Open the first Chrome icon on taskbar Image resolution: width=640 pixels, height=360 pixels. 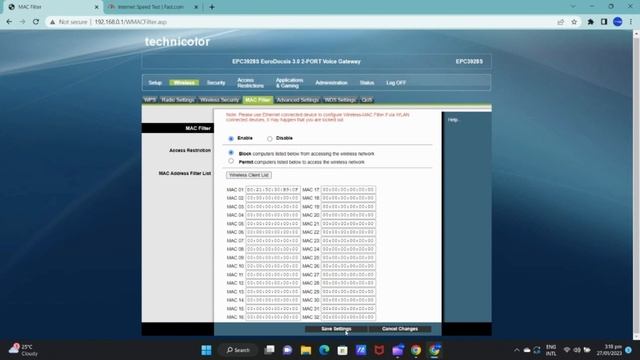(x=416, y=350)
